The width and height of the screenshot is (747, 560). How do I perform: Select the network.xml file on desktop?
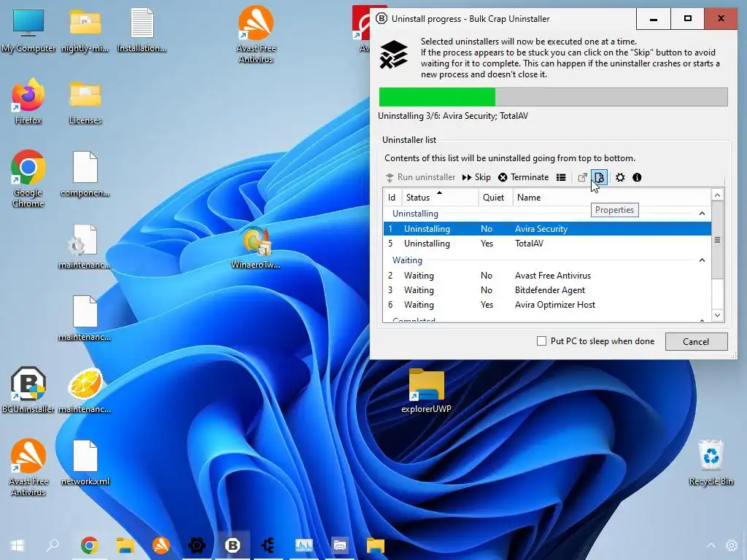click(85, 463)
